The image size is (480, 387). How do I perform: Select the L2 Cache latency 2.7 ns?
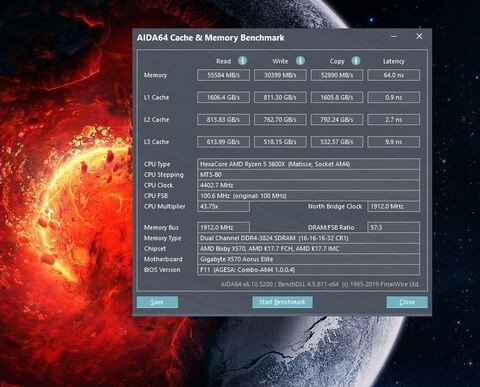coord(393,119)
